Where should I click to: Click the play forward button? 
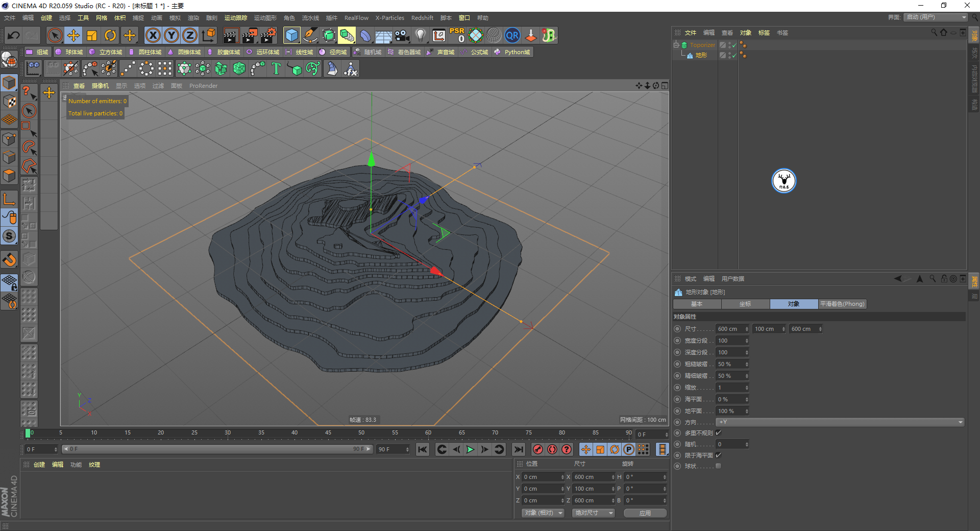pos(471,449)
